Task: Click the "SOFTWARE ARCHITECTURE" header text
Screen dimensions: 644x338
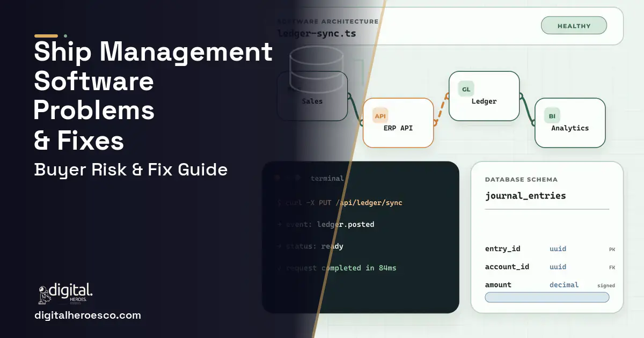Action: [328, 21]
